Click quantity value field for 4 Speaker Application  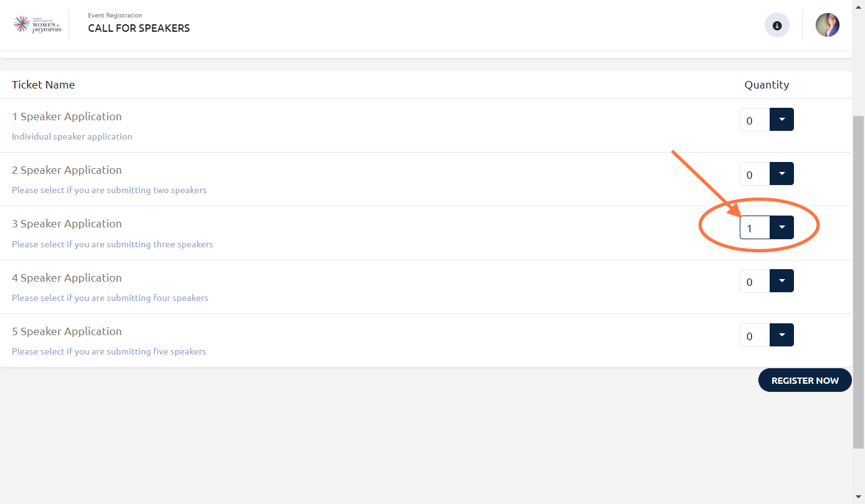pos(755,281)
